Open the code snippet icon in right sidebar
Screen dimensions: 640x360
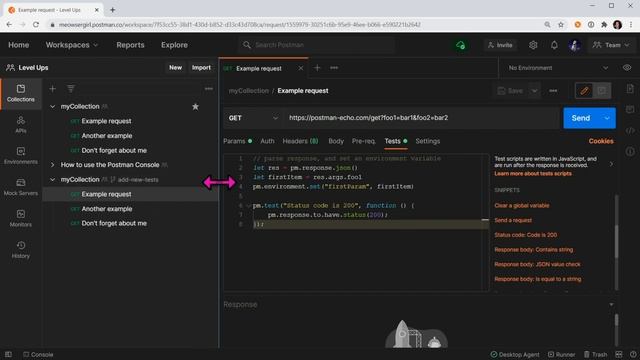(x=630, y=131)
